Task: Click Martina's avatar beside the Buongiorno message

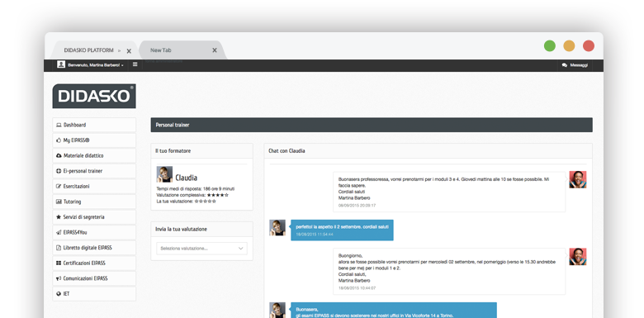Action: (577, 256)
